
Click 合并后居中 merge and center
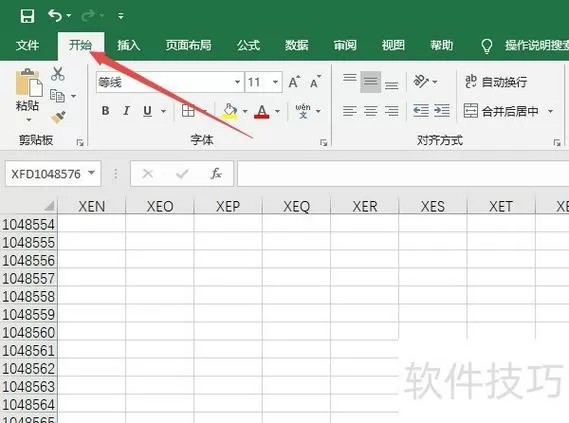(501, 111)
